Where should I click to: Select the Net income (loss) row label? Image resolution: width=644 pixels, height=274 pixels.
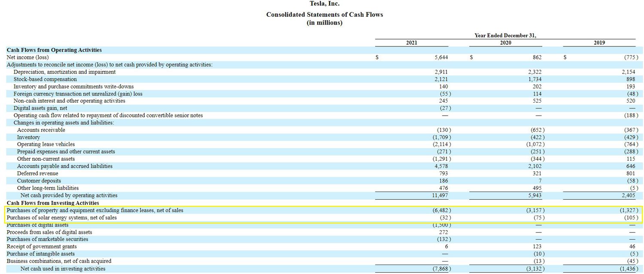coord(27,57)
